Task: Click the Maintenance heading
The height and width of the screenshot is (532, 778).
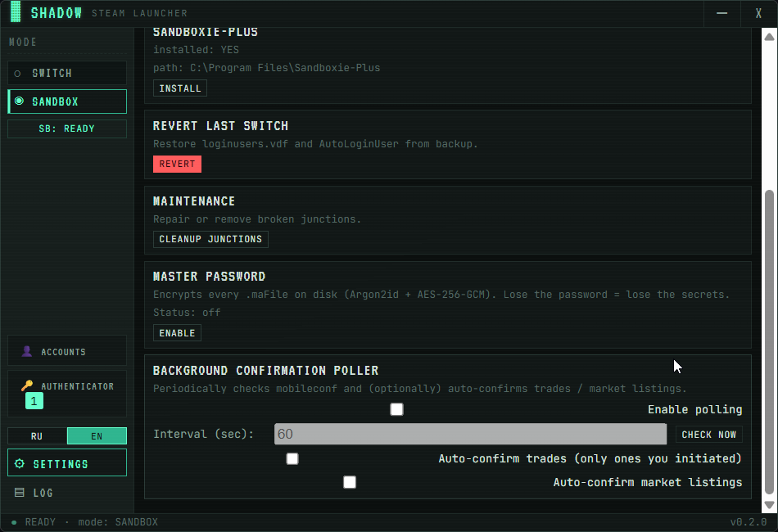Action: tap(194, 201)
